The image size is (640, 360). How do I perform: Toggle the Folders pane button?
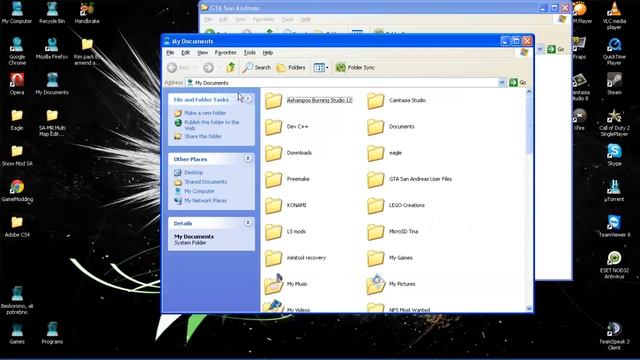tap(291, 67)
